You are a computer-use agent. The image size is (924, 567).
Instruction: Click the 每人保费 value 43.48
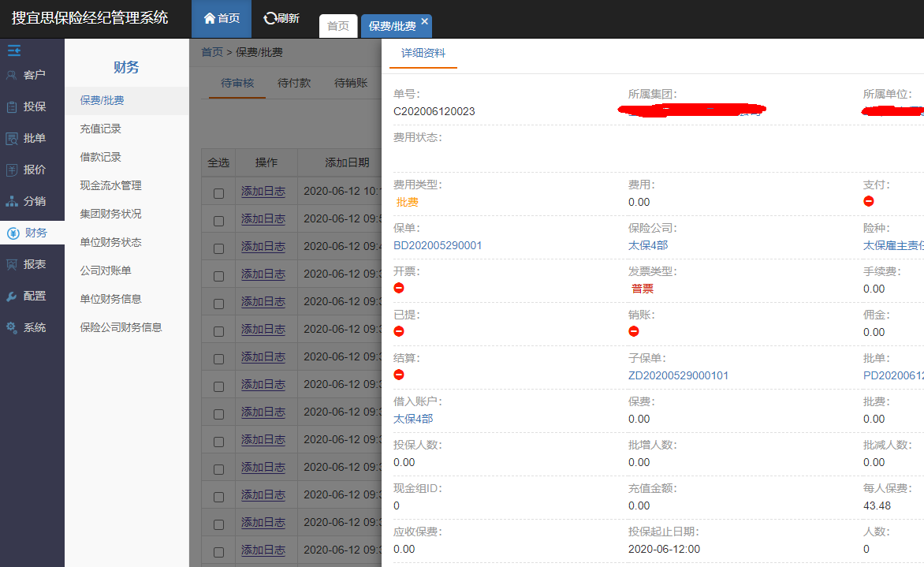[877, 505]
